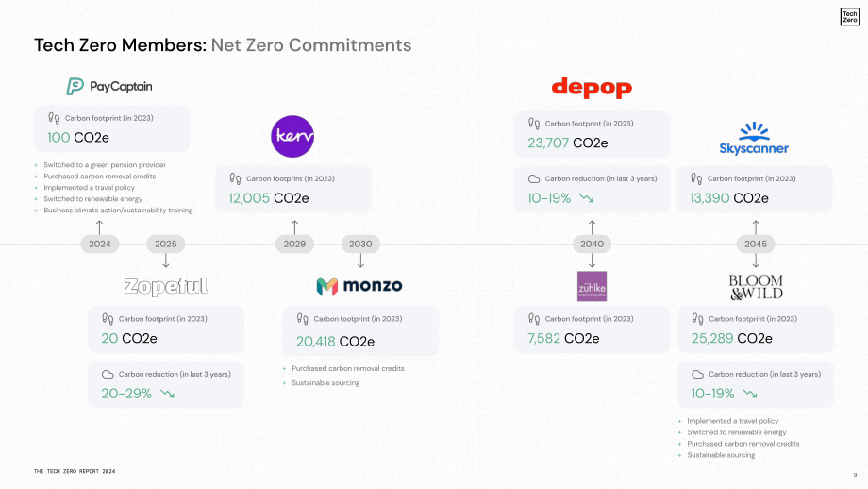Click the purple Zühlke square logo

click(592, 286)
